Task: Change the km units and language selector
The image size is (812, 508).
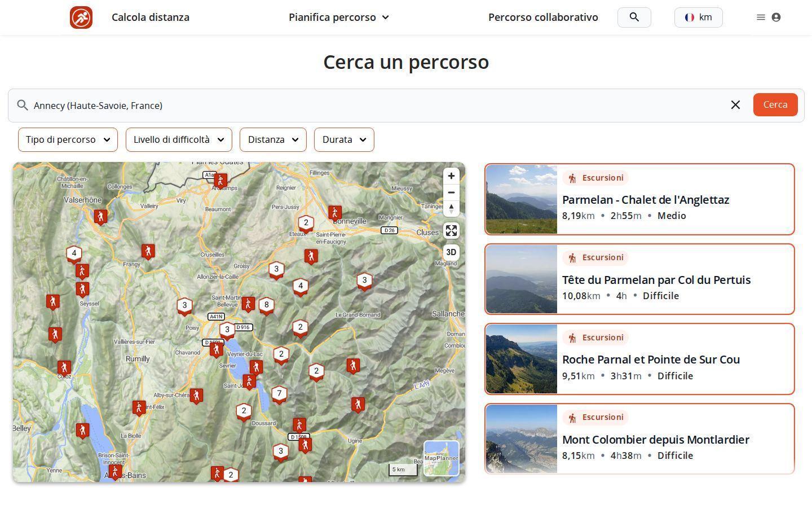Action: click(698, 17)
